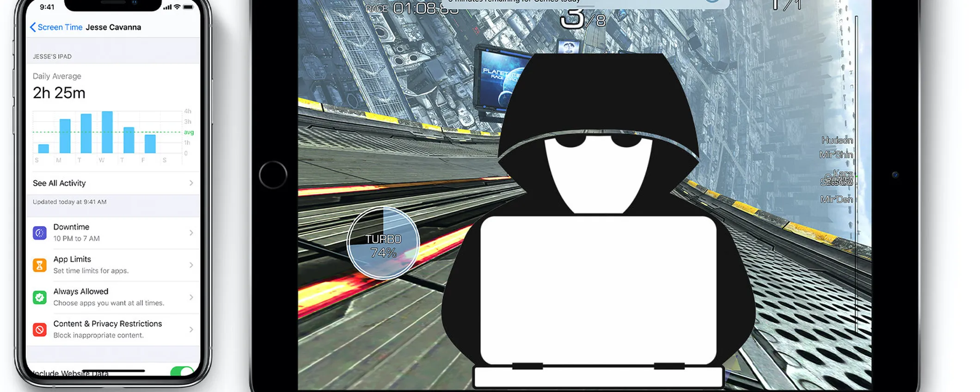The image size is (980, 392).
Task: Toggle the Include Website Data switch
Action: tap(182, 371)
